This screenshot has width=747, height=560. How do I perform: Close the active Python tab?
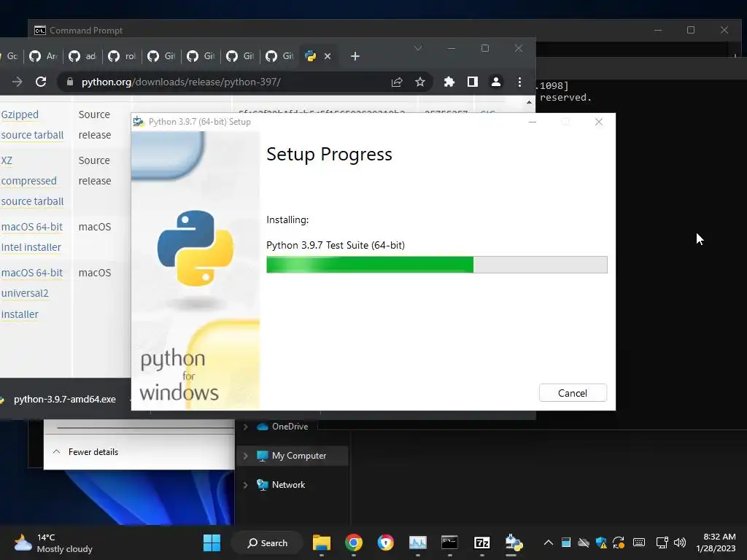click(328, 56)
